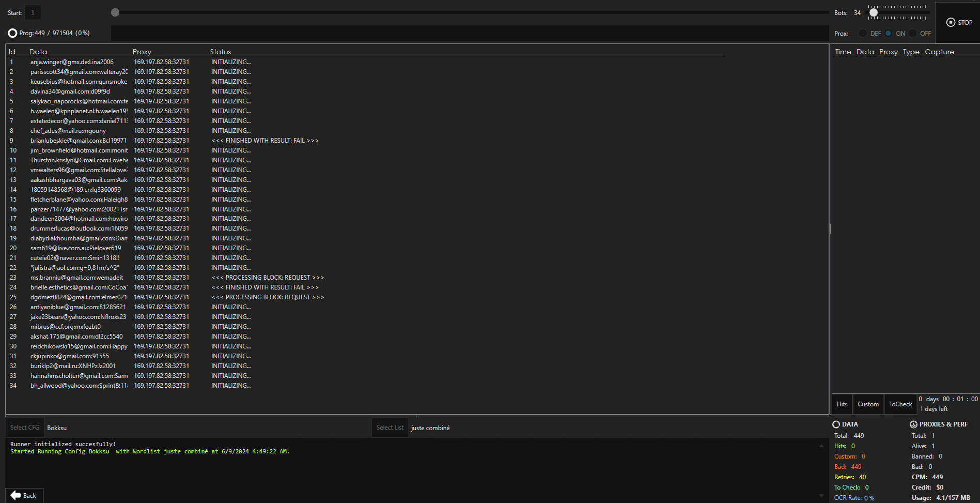Open the Custom results tab
Viewport: 980px width, 503px height.
pyautogui.click(x=868, y=404)
